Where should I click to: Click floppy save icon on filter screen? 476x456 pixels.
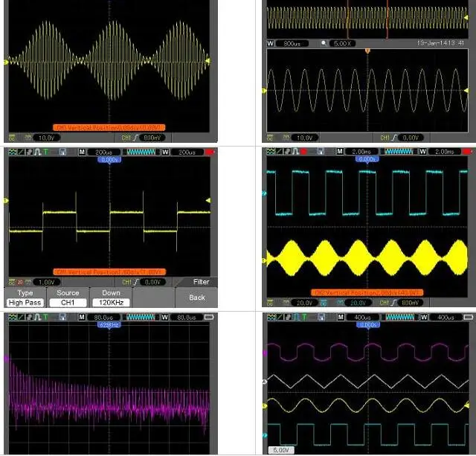(x=62, y=152)
